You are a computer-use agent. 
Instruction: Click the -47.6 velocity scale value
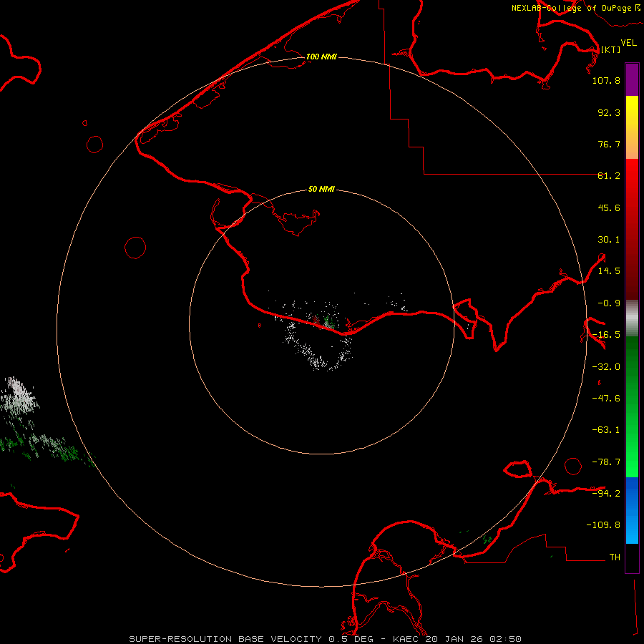[606, 399]
